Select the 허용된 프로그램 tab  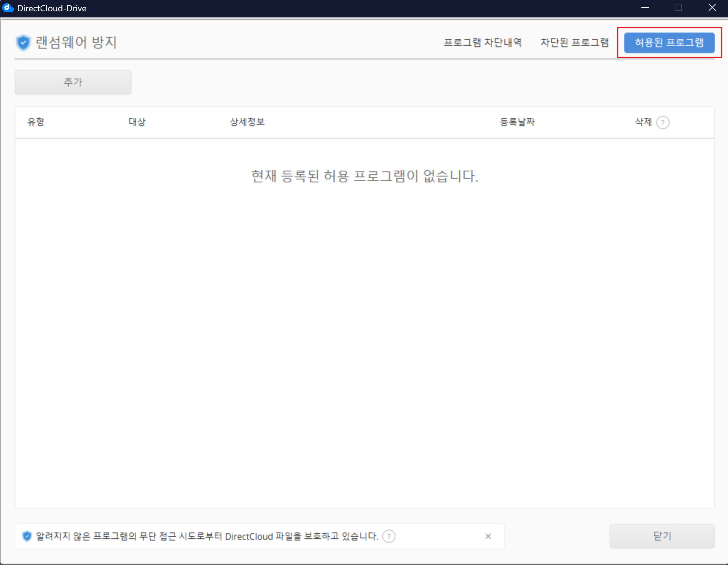[669, 43]
